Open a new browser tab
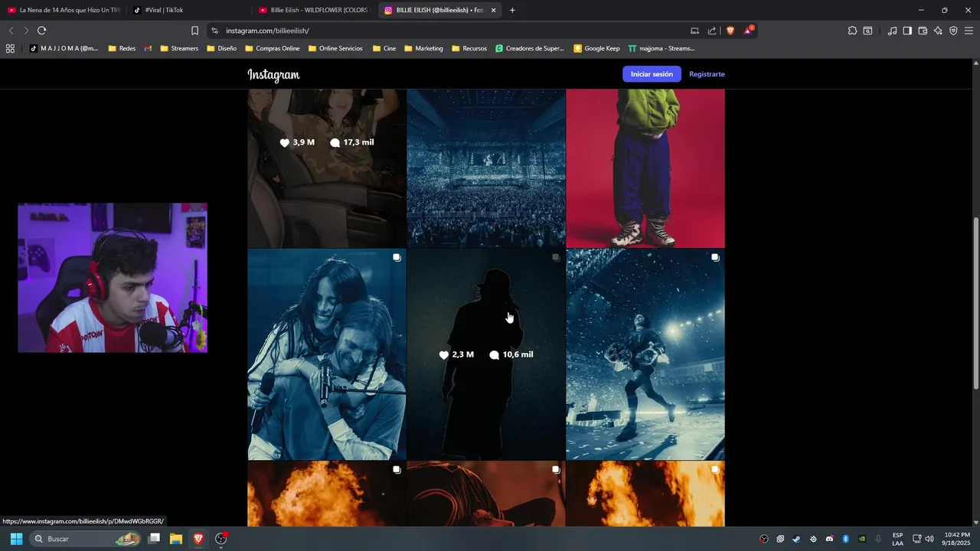980x551 pixels. (512, 10)
